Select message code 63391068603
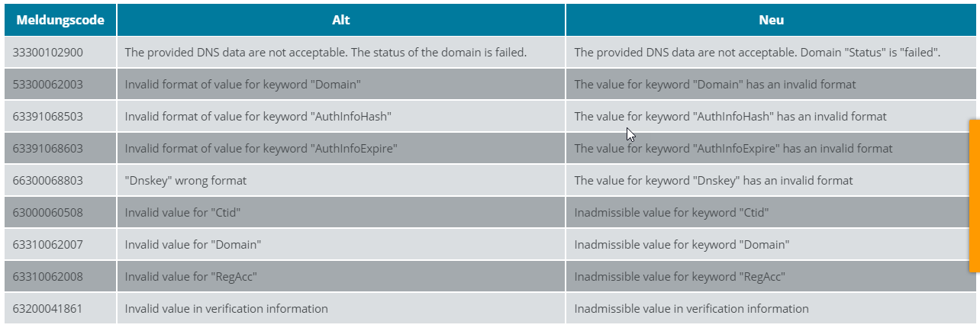Screen dimensions: 980x328 tap(48, 149)
